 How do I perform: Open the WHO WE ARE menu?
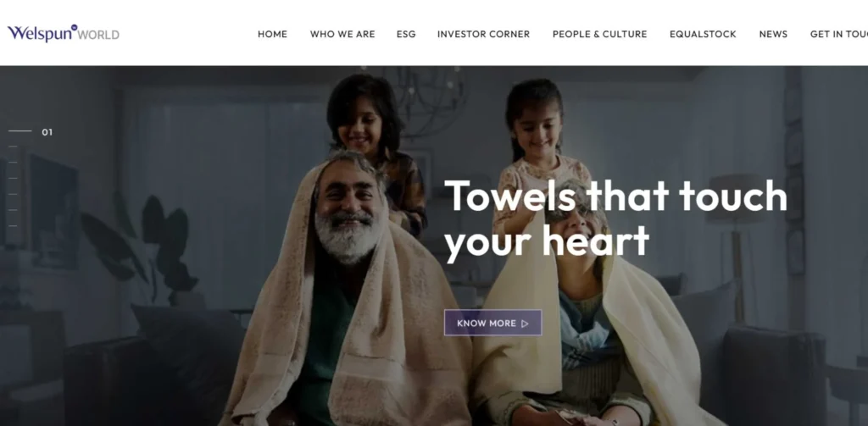point(342,35)
